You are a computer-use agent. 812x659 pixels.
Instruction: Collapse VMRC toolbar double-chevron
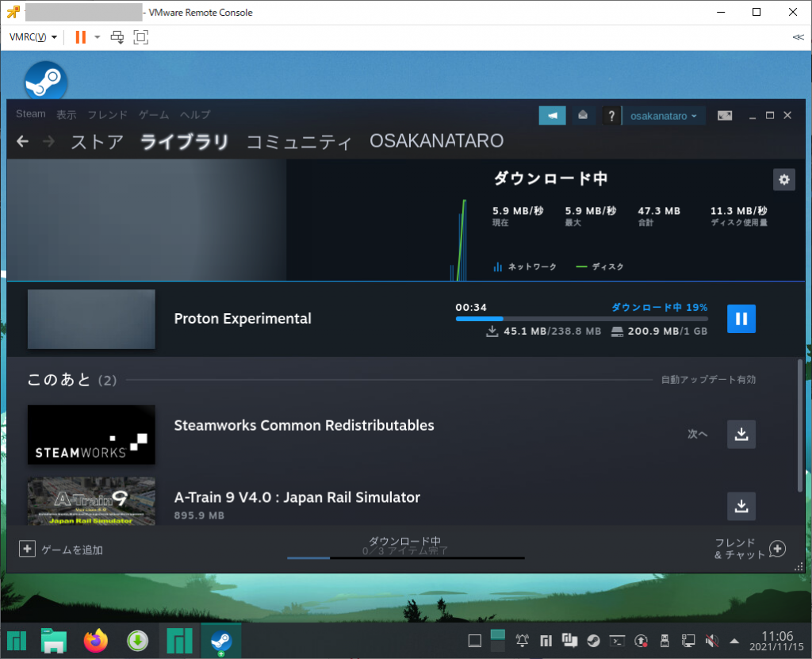pyautogui.click(x=798, y=37)
